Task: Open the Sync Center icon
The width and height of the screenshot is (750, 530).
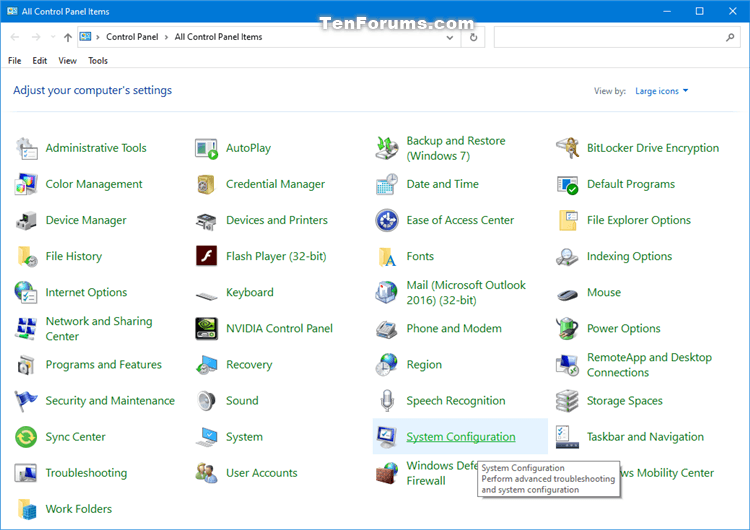Action: point(26,437)
